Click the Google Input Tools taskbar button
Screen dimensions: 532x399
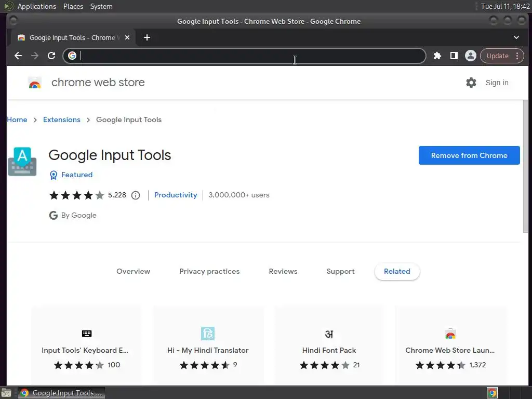[61, 393]
